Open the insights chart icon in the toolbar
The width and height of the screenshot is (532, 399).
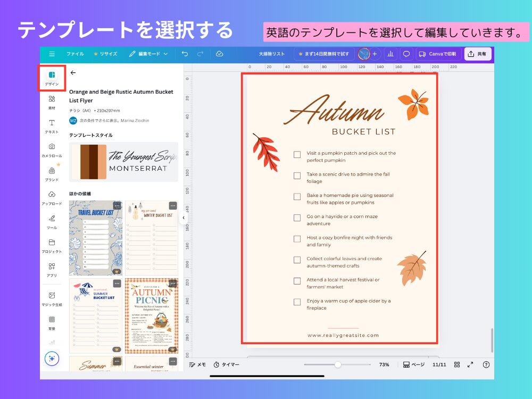tap(390, 54)
